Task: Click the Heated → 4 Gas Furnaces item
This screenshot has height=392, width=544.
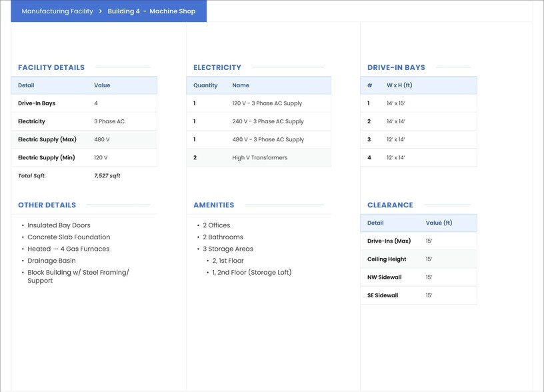Action: click(x=68, y=249)
